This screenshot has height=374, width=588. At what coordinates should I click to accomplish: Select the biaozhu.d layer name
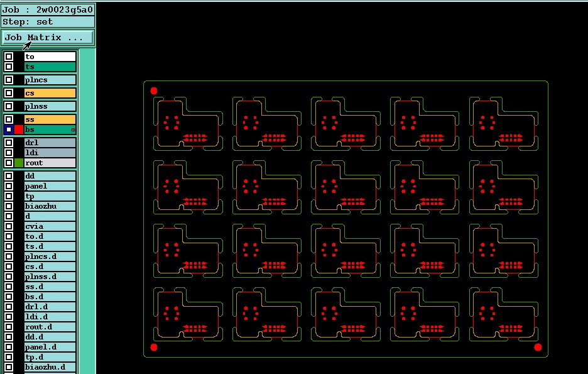tap(50, 367)
